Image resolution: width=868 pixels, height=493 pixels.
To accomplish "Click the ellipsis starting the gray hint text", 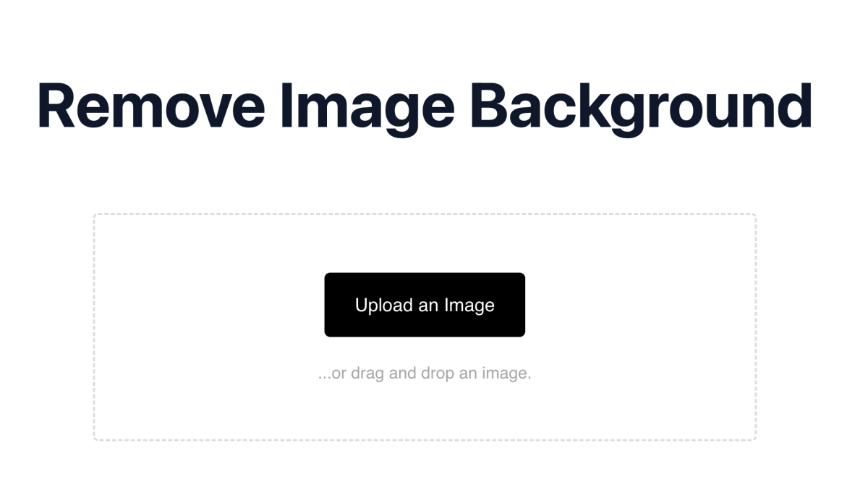I will point(323,379).
